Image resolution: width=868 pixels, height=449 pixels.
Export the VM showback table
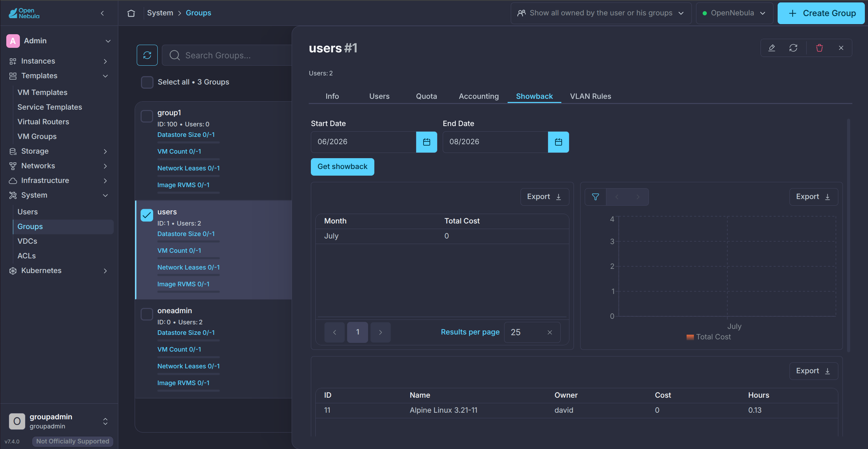(814, 371)
